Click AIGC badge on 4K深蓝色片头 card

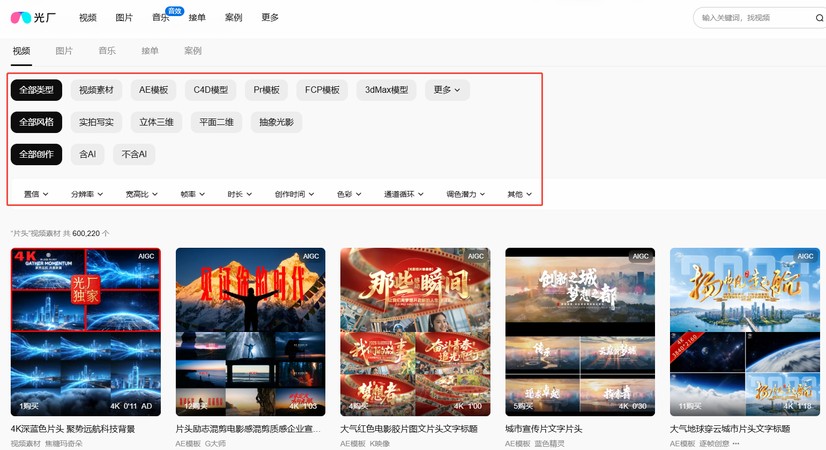[x=146, y=256]
